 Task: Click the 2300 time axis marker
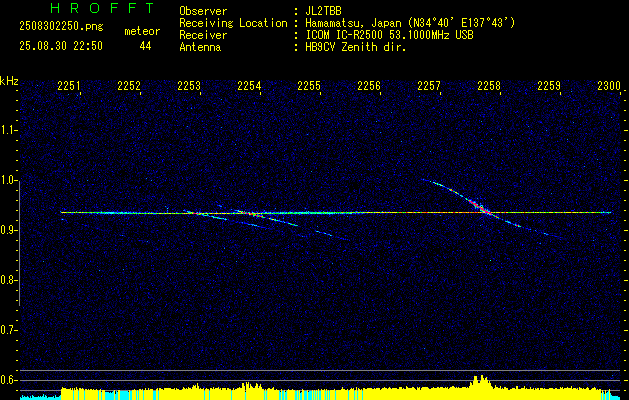click(x=609, y=86)
